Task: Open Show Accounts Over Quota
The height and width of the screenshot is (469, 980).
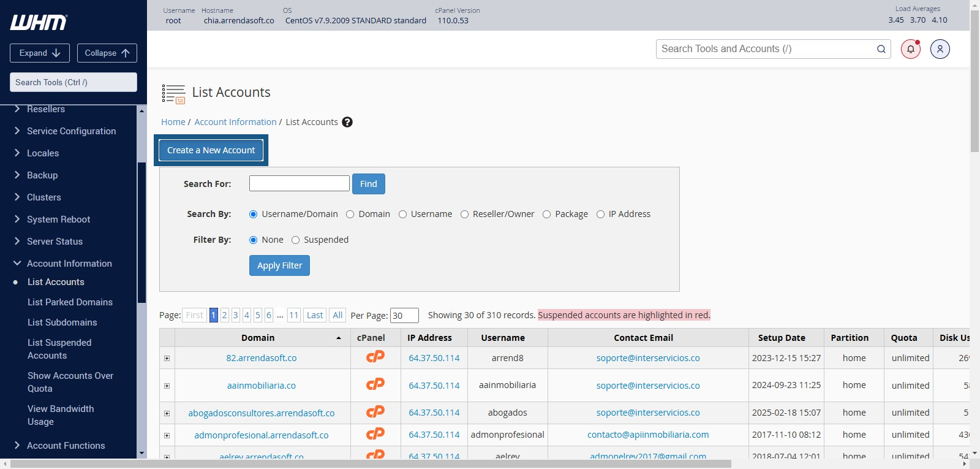Action: point(70,382)
